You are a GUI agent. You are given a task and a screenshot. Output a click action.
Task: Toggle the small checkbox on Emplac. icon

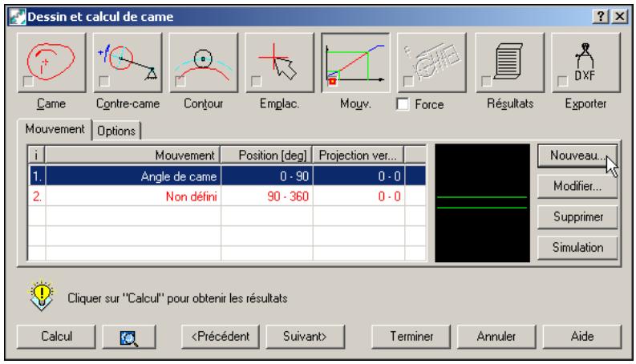257,81
